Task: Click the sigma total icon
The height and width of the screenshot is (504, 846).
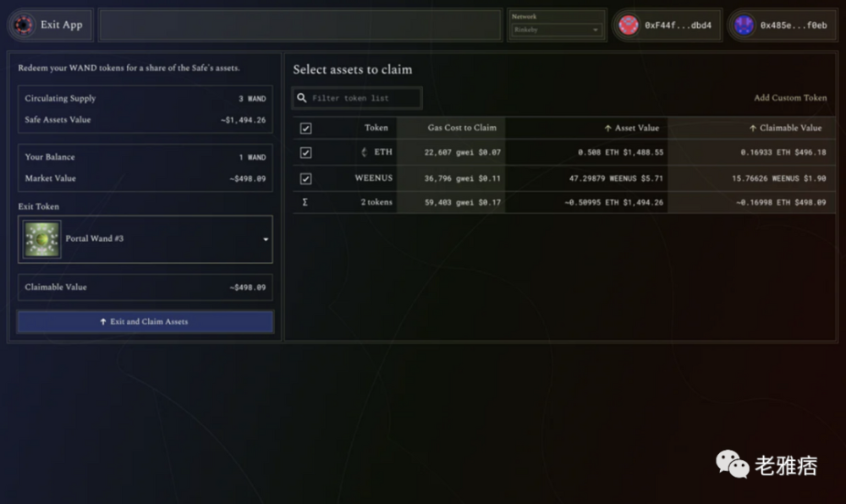Action: coord(305,202)
